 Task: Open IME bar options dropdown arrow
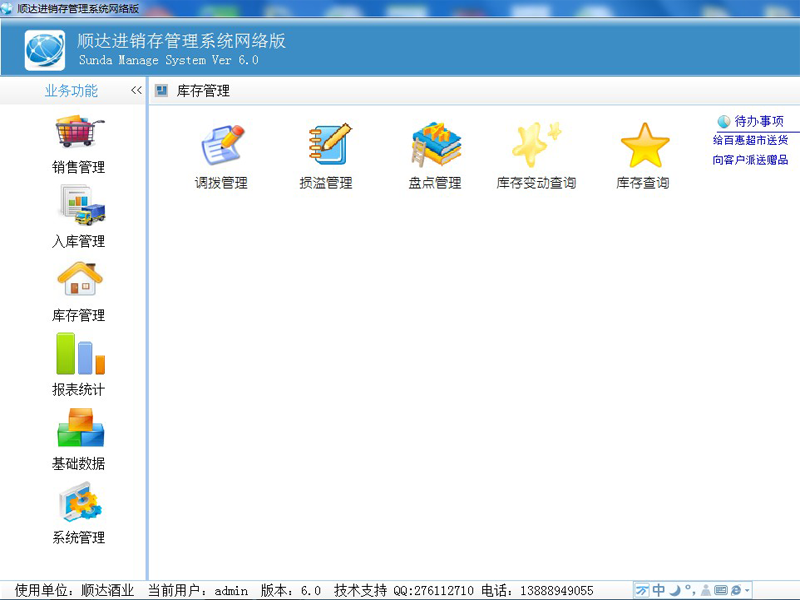(747, 591)
